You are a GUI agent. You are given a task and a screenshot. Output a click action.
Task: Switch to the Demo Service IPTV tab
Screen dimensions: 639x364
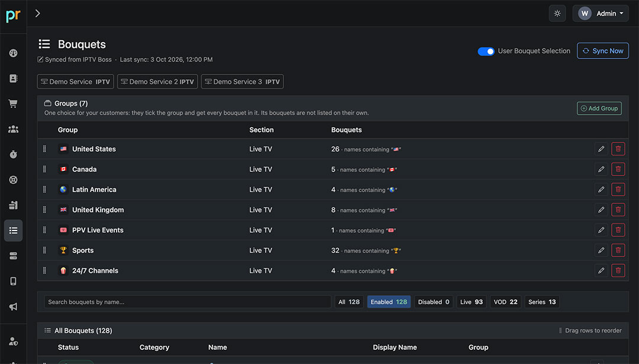click(75, 82)
